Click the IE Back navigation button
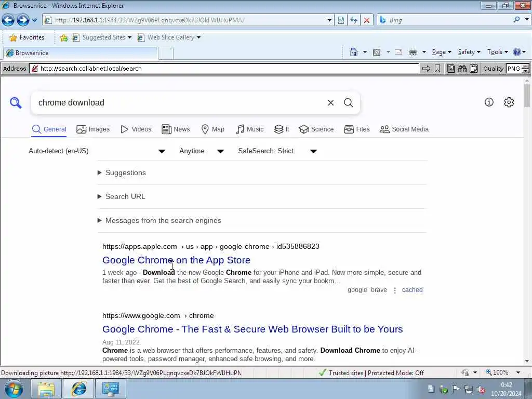 8,20
